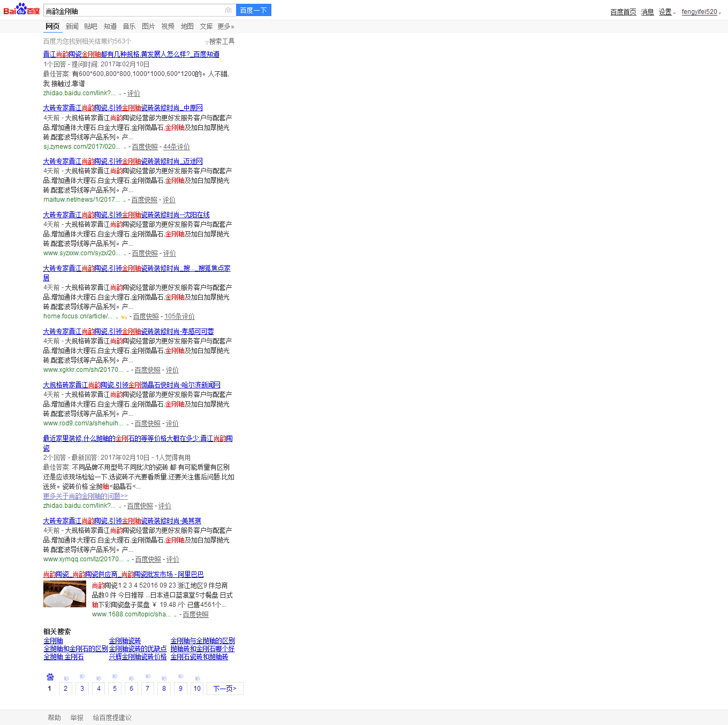728x725 pixels.
Task: Open the result ending with 搜狐焦点家居
Action: tap(136, 273)
